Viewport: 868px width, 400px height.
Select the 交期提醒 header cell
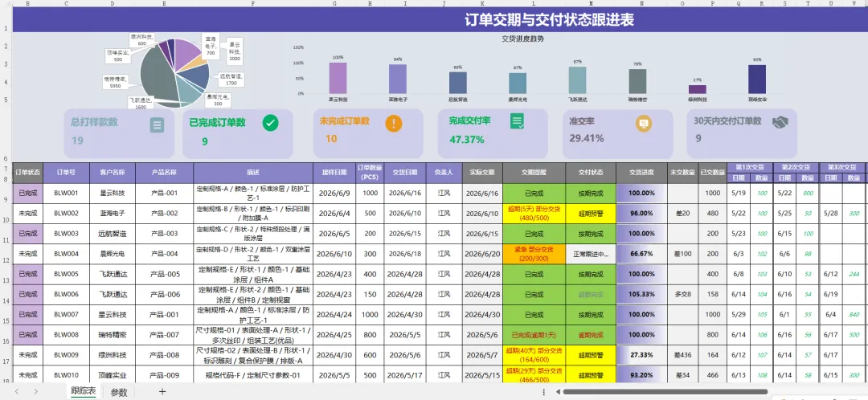coord(534,173)
